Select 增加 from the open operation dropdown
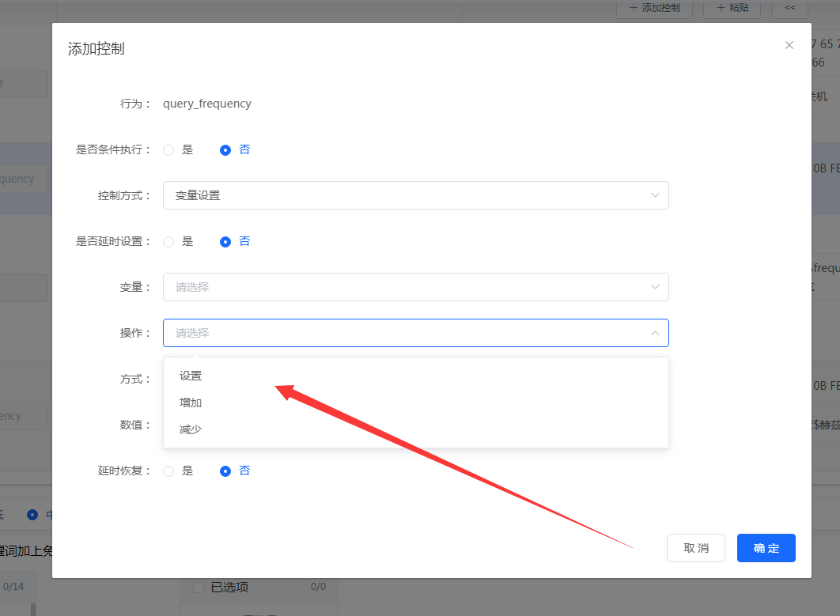The image size is (840, 616). coord(191,402)
